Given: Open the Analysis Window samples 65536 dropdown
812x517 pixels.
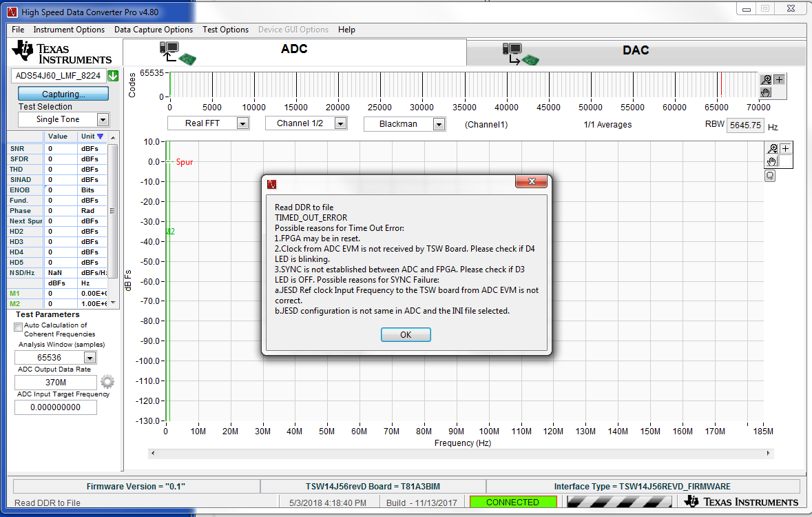Looking at the screenshot, I should click(90, 358).
